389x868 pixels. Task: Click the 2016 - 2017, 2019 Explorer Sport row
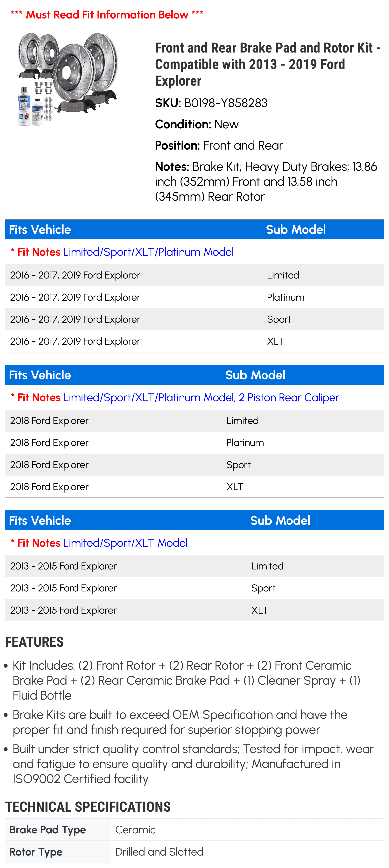tap(194, 319)
